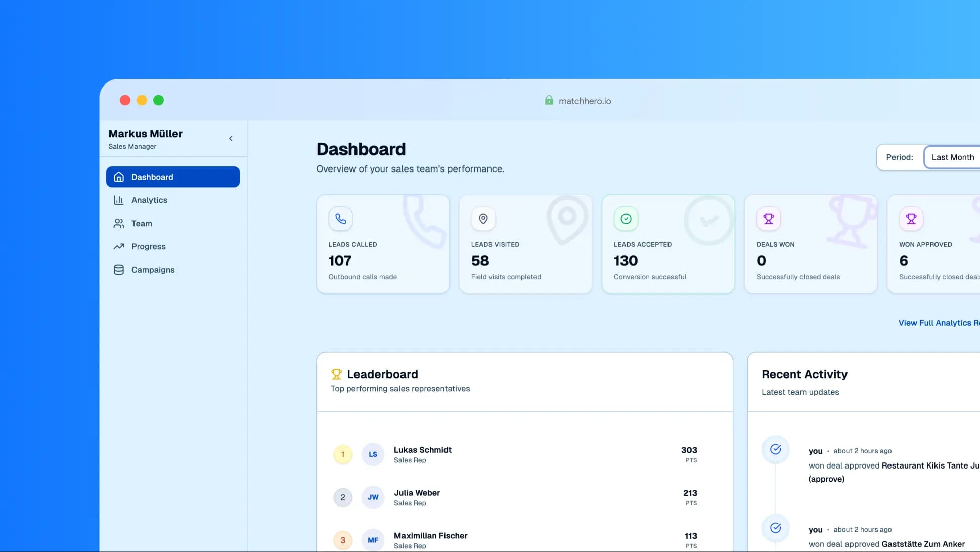Click the trophy icon on Deals Won card

pos(768,219)
